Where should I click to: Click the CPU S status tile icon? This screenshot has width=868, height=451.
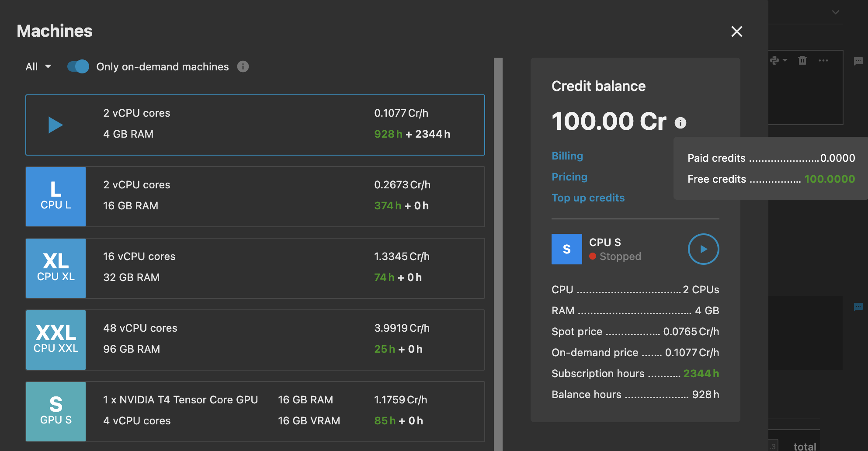pyautogui.click(x=566, y=249)
